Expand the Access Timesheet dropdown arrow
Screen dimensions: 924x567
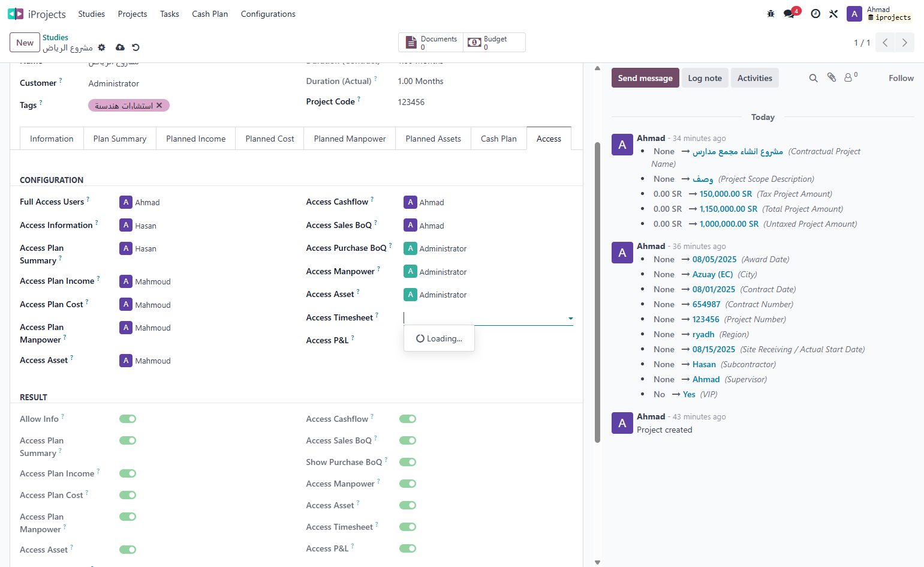pos(570,319)
